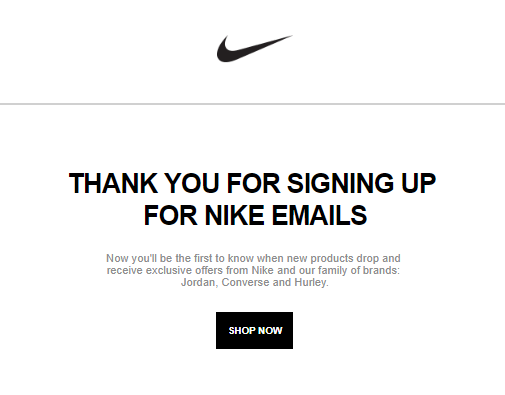Click the word "EMAILS" in the heading
Image resolution: width=505 pixels, height=395 pixels.
pyautogui.click(x=319, y=215)
